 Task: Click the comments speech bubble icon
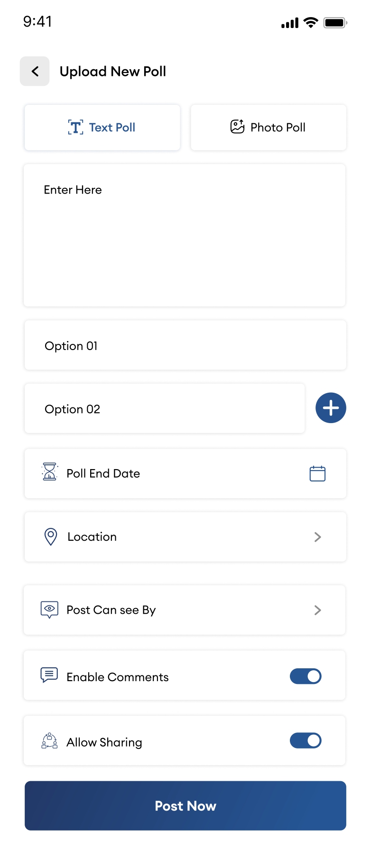(49, 675)
